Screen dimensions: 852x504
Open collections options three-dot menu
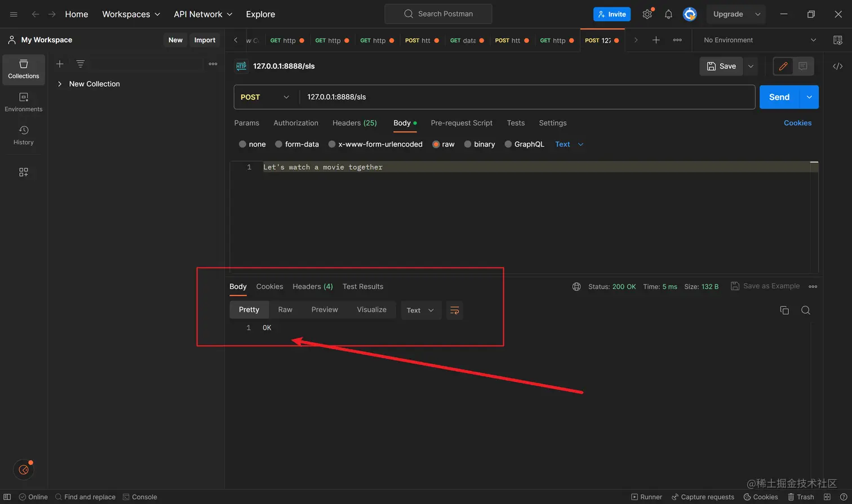pos(213,64)
